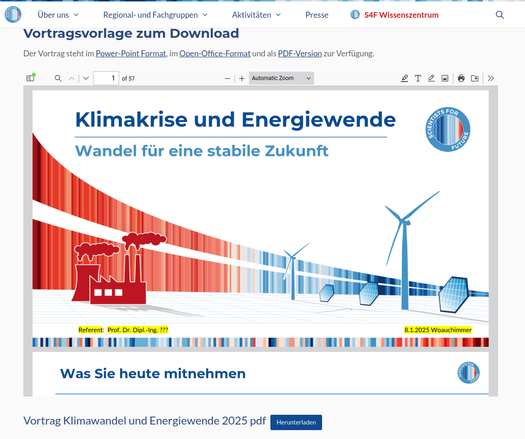Click 'Vortrag Klimawandel und Energiewende 2025 pdf' text
525x439 pixels.
point(144,421)
